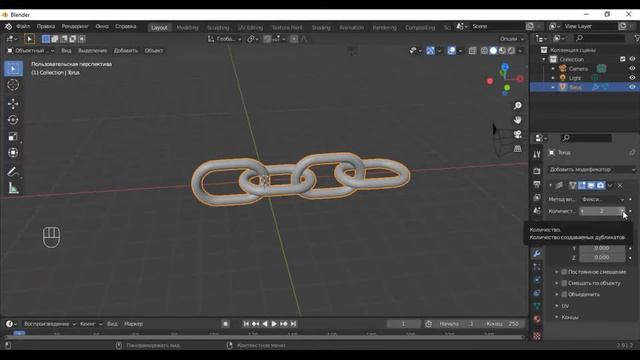Screen dimensions: 640x360
Task: Open the Объект menu in viewport header
Action: [154, 51]
